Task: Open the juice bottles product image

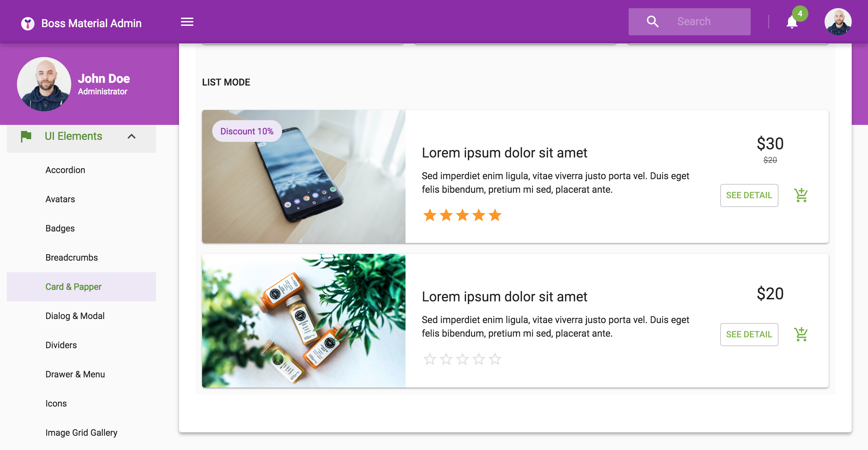Action: (304, 321)
